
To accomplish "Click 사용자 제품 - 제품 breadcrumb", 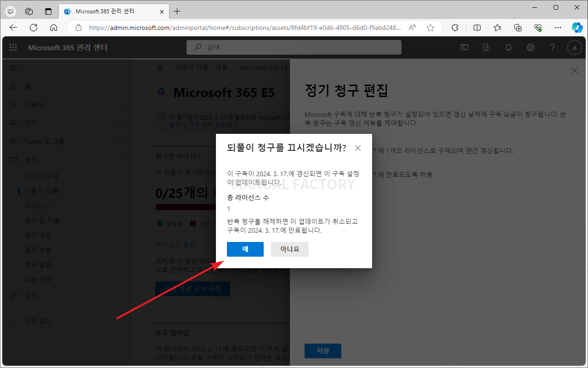I will [x=201, y=68].
